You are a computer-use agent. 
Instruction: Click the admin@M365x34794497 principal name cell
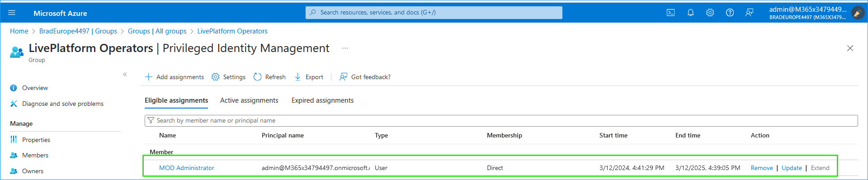(316, 168)
